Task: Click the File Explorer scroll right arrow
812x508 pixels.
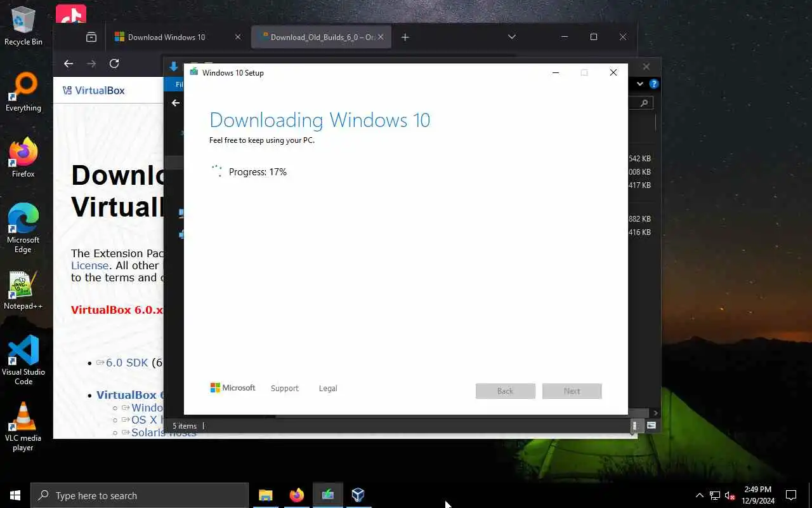Action: (x=655, y=413)
